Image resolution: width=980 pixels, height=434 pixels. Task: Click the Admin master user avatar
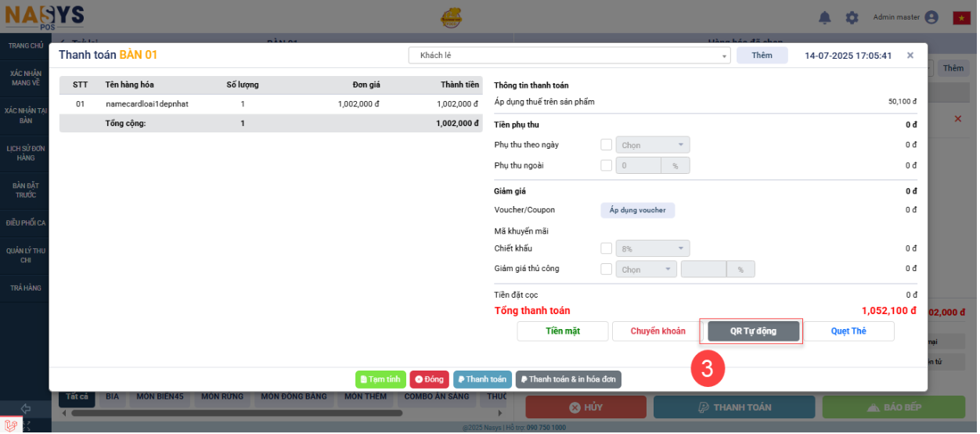coord(931,17)
